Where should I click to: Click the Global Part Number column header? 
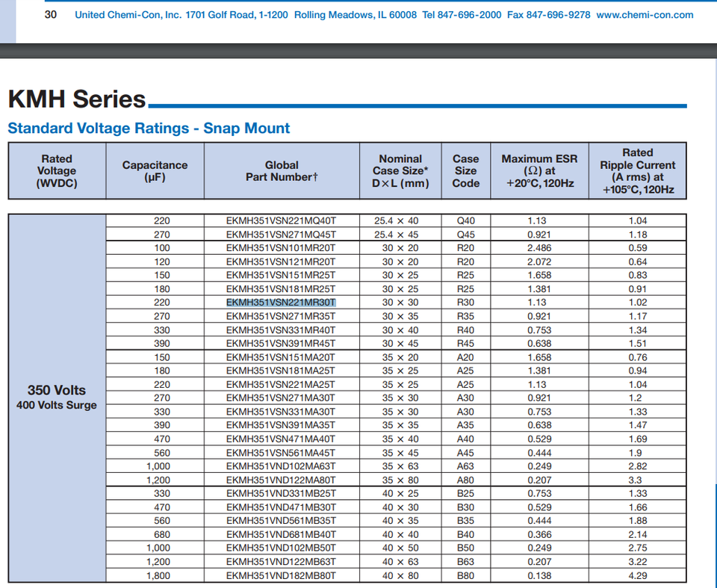[282, 171]
